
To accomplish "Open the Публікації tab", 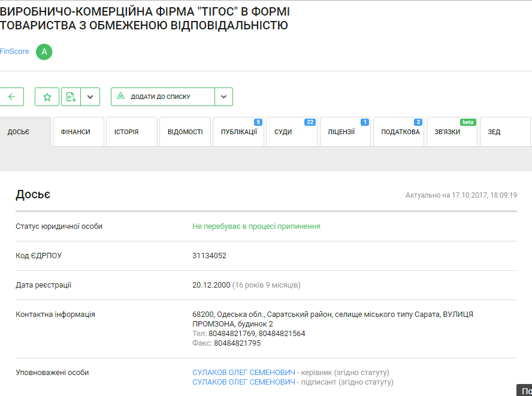I will (x=238, y=132).
